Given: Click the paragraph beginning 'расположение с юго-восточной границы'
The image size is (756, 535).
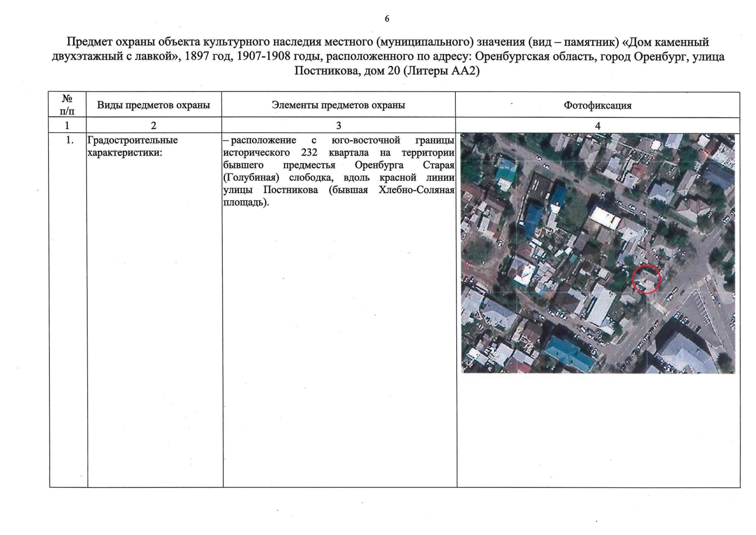Looking at the screenshot, I should 339,171.
